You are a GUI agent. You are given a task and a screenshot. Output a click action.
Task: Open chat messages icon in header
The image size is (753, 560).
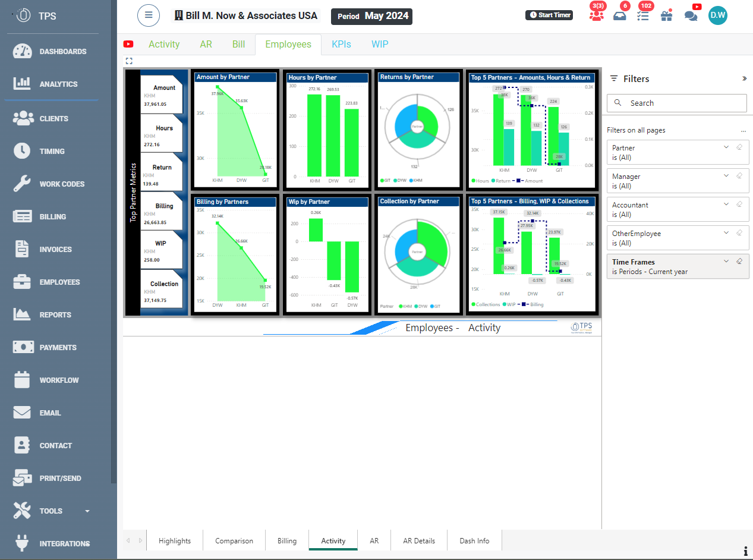(x=691, y=16)
